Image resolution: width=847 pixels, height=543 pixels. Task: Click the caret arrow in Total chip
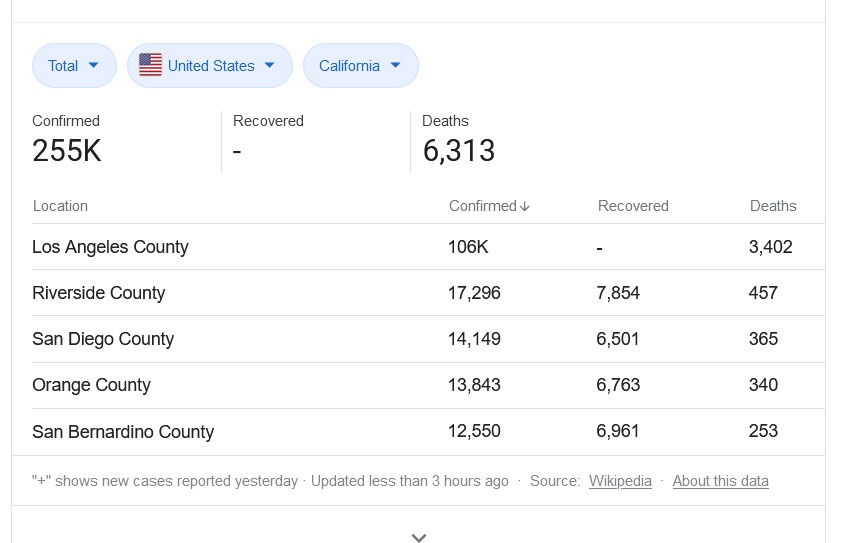coord(93,65)
